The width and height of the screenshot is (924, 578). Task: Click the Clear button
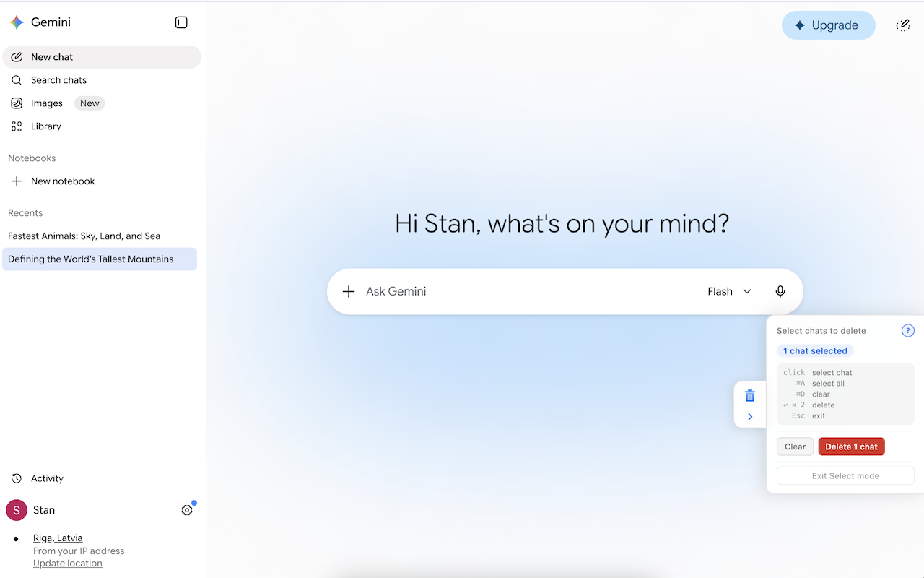click(x=796, y=447)
